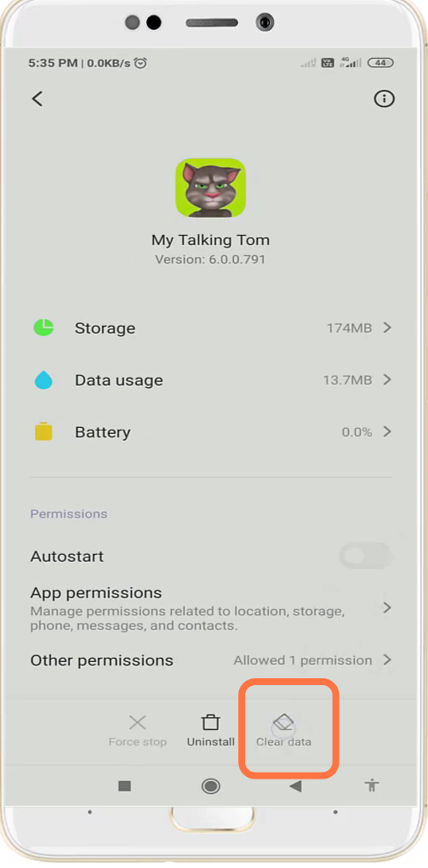Expand Storage details via its chevron
This screenshot has width=428, height=868.
coord(387,328)
